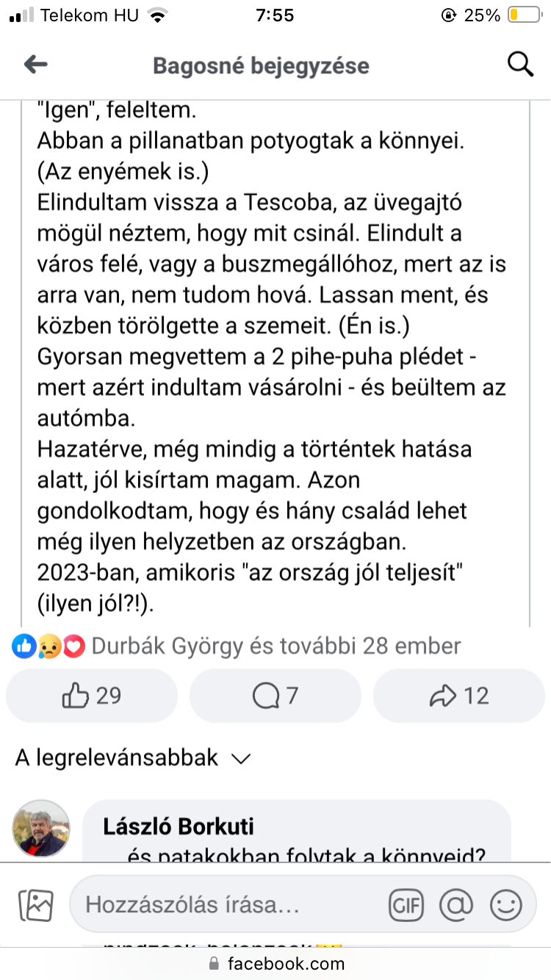Viewport: 551px width, 980px height.
Task: Tap László Borkuti's profile picture
Action: (41, 829)
